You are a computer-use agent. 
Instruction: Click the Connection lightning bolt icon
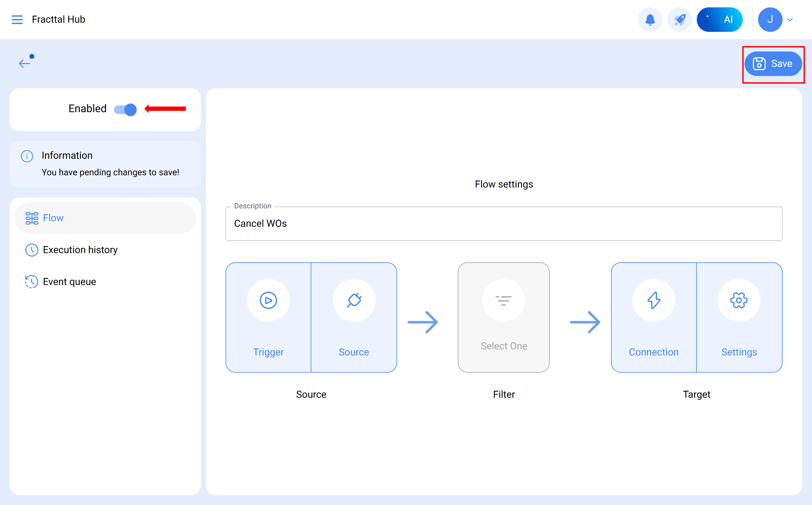[653, 300]
